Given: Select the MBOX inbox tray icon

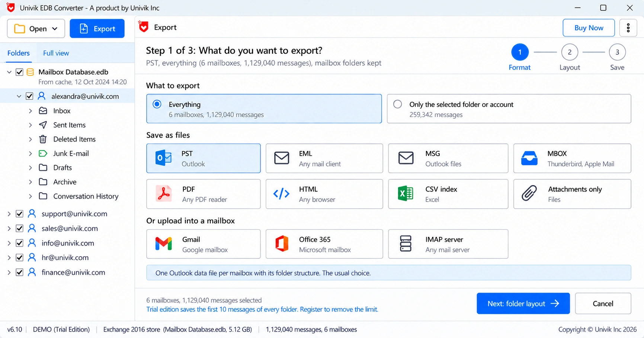Looking at the screenshot, I should click(529, 158).
